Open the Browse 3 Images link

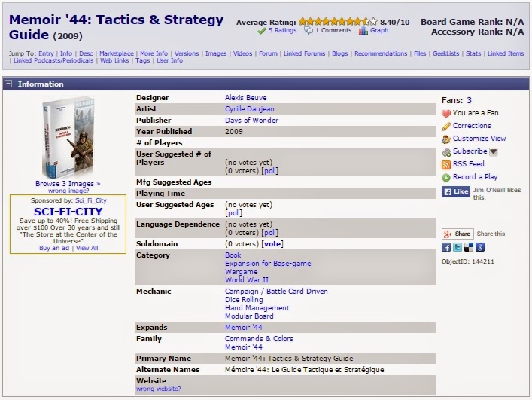(x=68, y=184)
